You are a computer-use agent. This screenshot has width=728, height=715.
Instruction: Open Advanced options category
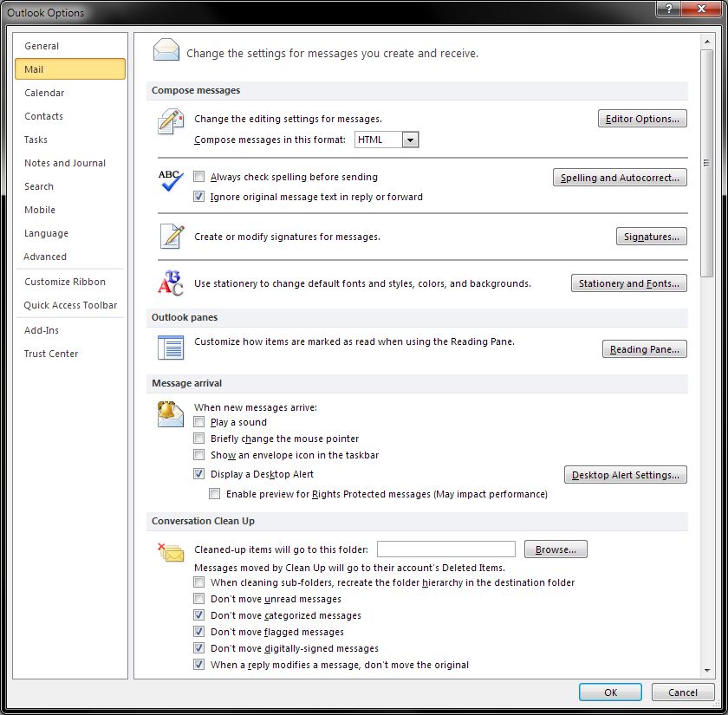pos(69,257)
